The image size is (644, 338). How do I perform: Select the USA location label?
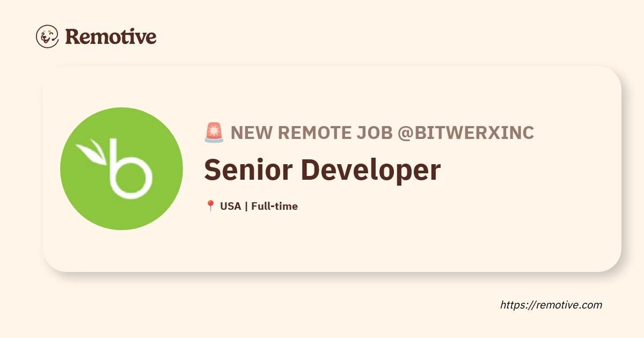tap(230, 205)
